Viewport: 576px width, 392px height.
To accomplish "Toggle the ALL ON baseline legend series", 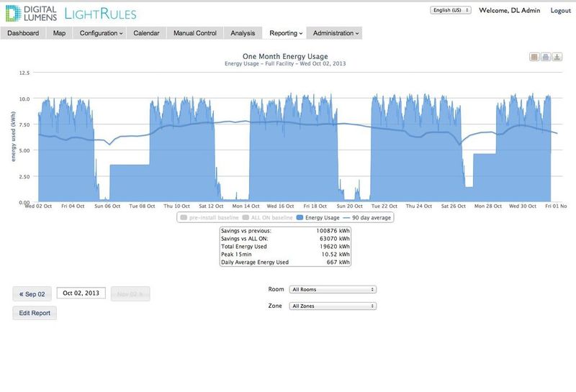I will click(267, 218).
